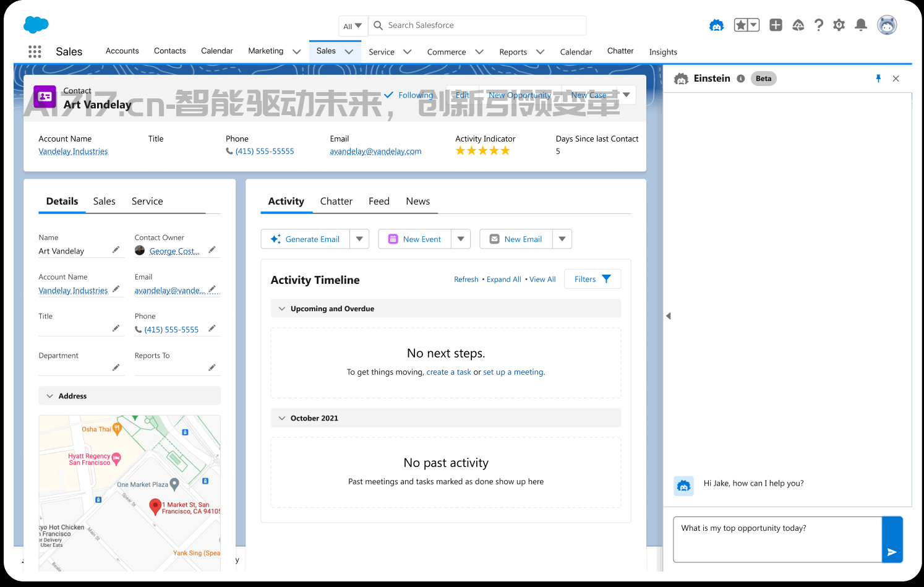Click the Expand All link
The height and width of the screenshot is (587, 924).
[x=503, y=280]
